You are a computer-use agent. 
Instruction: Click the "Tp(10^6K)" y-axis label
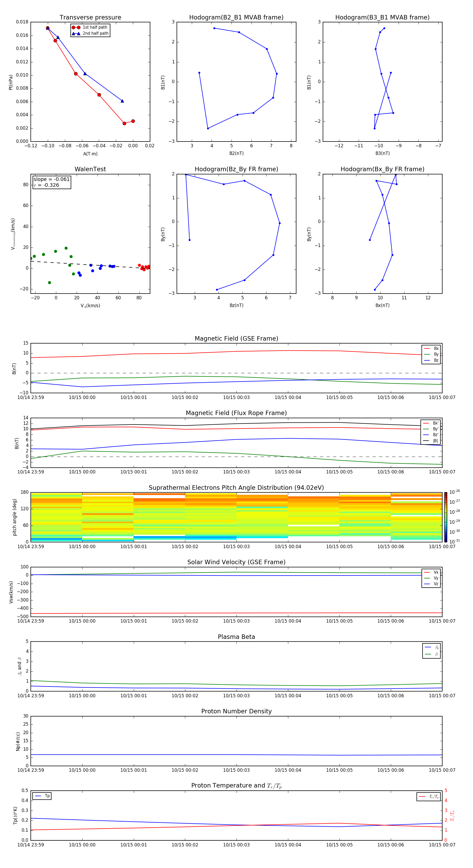[15, 815]
